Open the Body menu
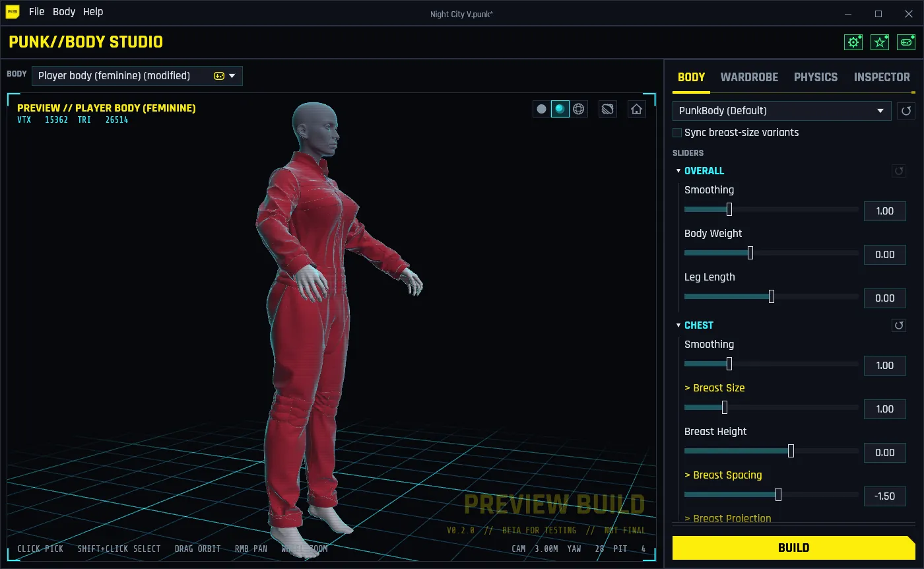 (64, 12)
